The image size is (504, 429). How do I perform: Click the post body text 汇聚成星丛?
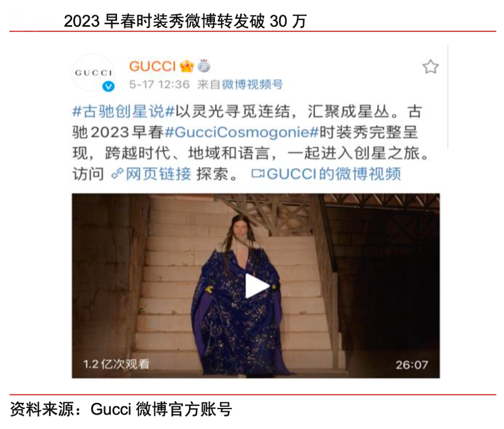click(x=349, y=111)
